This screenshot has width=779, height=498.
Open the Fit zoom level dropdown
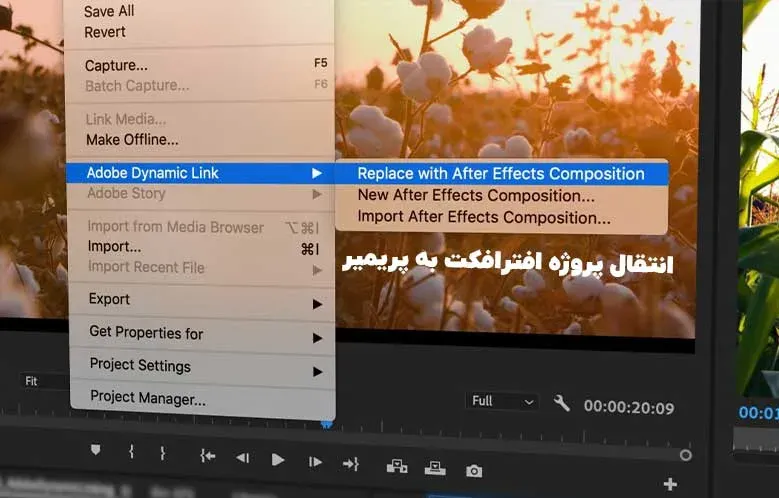click(x=45, y=381)
